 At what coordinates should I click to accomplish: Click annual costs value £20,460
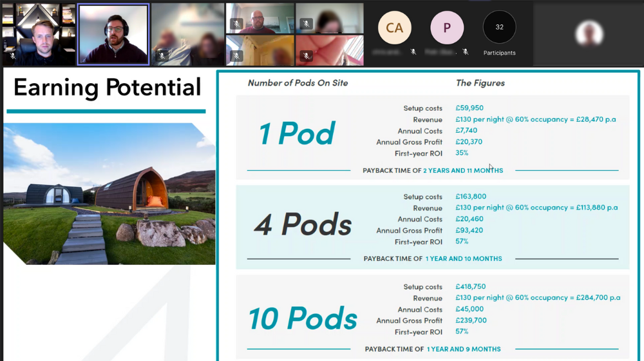pos(469,219)
